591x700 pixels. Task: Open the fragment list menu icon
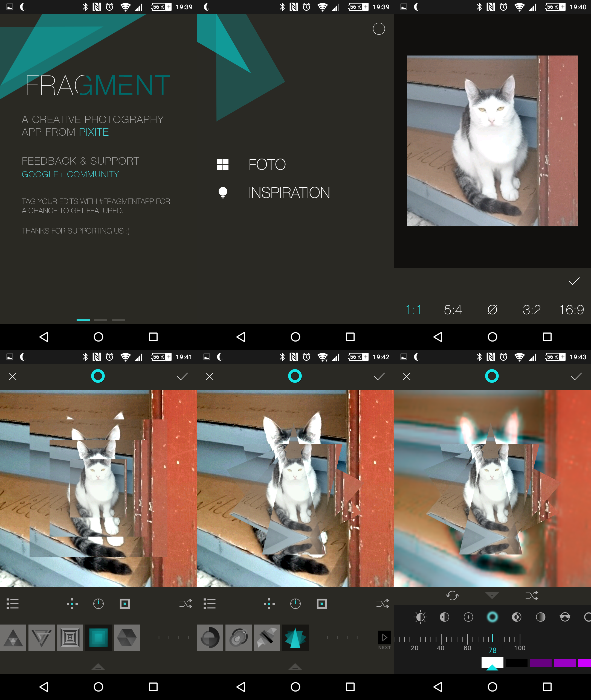[13, 604]
